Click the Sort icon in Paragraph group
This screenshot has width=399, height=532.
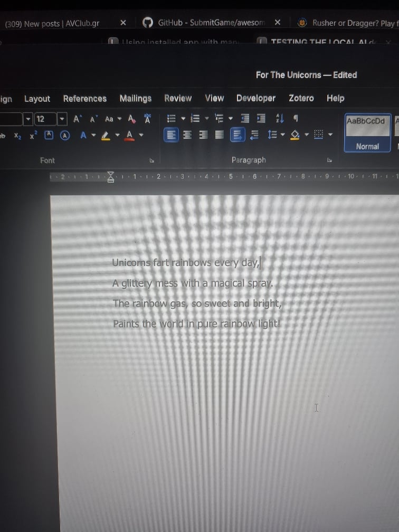click(x=280, y=118)
